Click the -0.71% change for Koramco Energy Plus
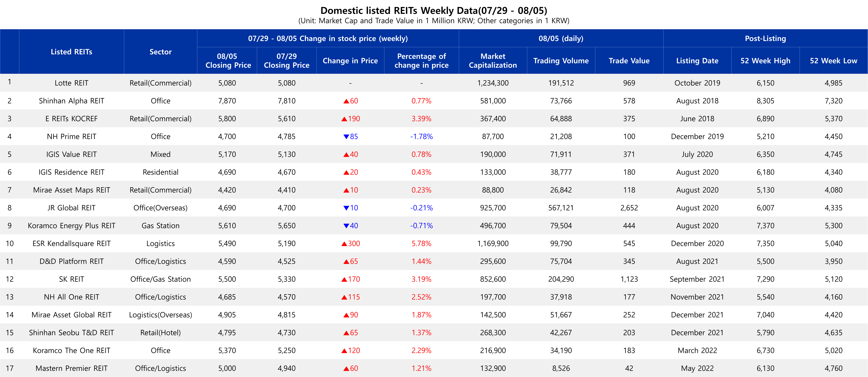The height and width of the screenshot is (377, 868). (422, 226)
